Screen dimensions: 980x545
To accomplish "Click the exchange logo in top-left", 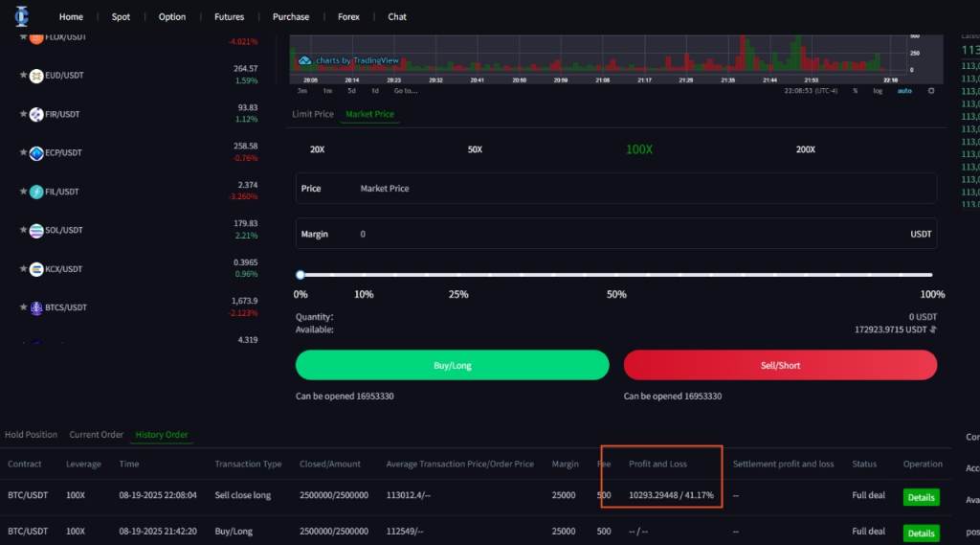I will [x=21, y=16].
